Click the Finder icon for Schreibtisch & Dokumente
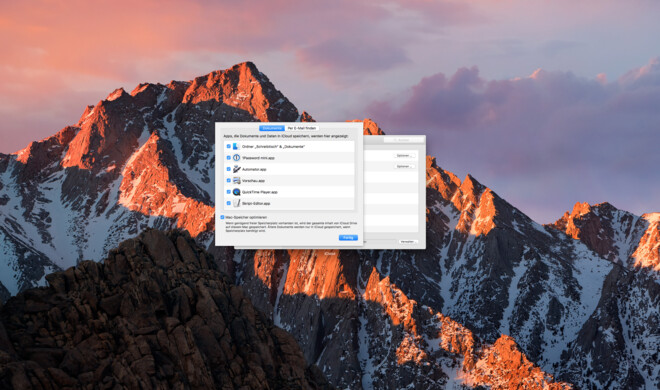660x390 pixels. (x=237, y=146)
